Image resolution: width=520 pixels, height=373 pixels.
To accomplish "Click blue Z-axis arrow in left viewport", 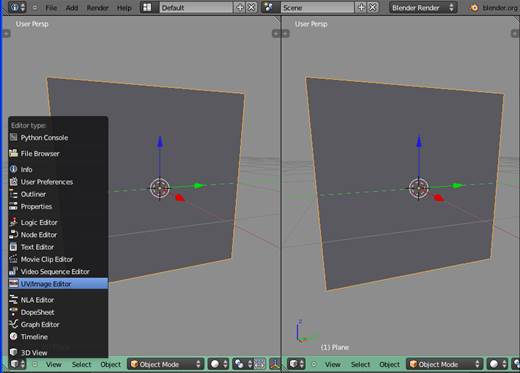I will tap(160, 142).
